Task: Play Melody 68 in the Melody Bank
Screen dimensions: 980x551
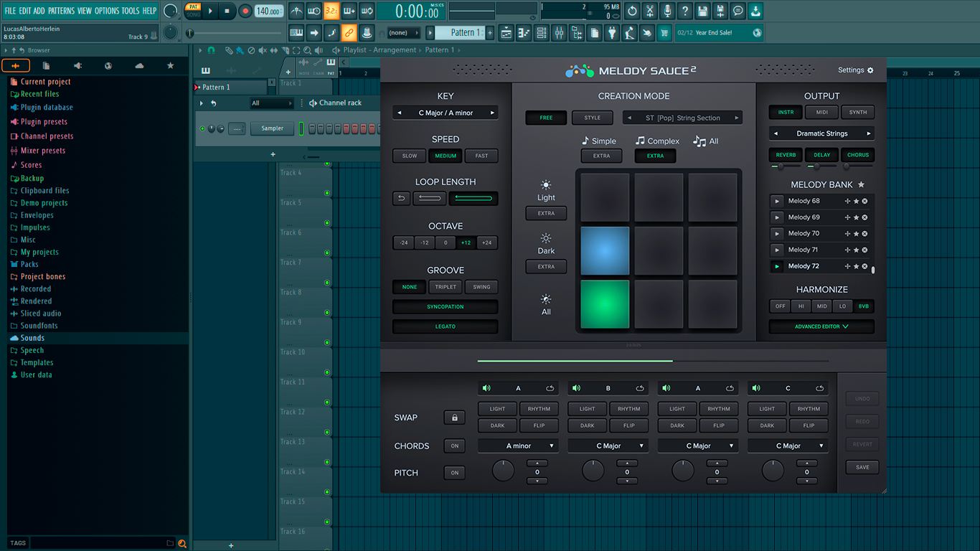Action: point(777,201)
